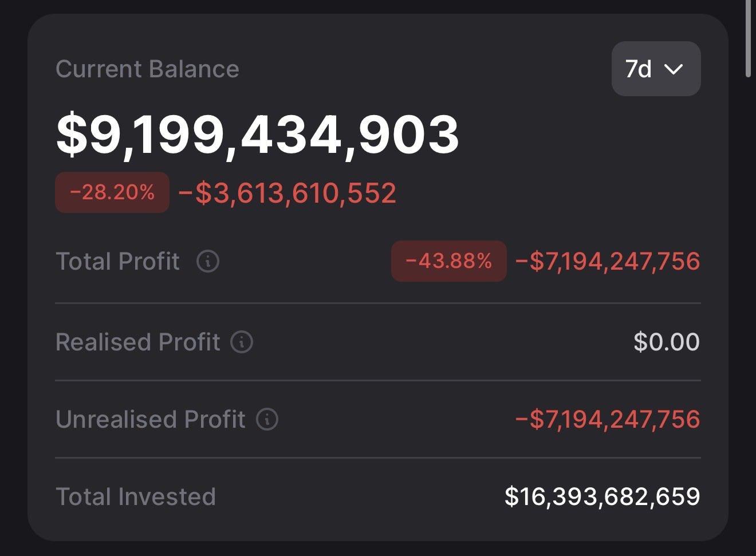The width and height of the screenshot is (756, 556).
Task: Click the Current Balance heading
Action: pyautogui.click(x=147, y=69)
